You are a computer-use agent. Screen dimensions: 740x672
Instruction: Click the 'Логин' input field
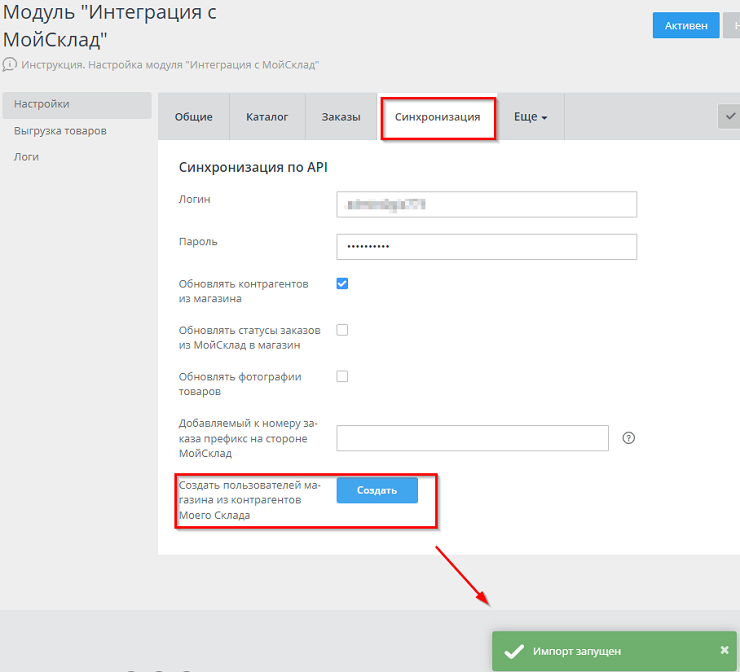click(x=487, y=204)
